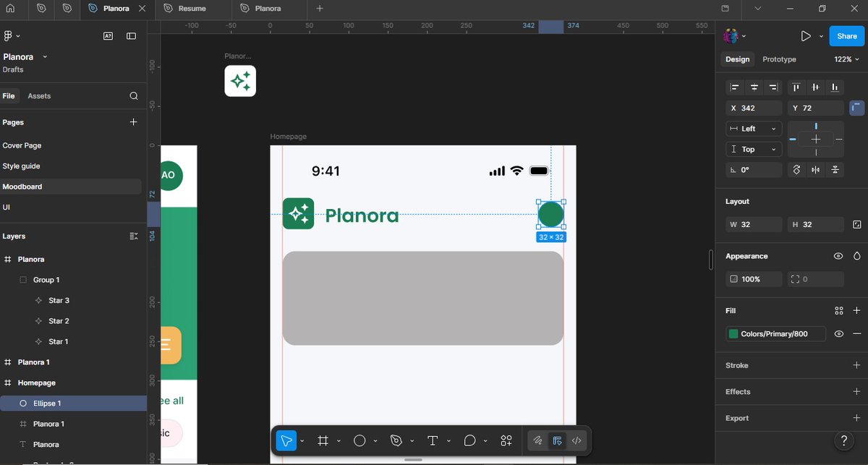
Task: Select the Comment tool
Action: (469, 440)
